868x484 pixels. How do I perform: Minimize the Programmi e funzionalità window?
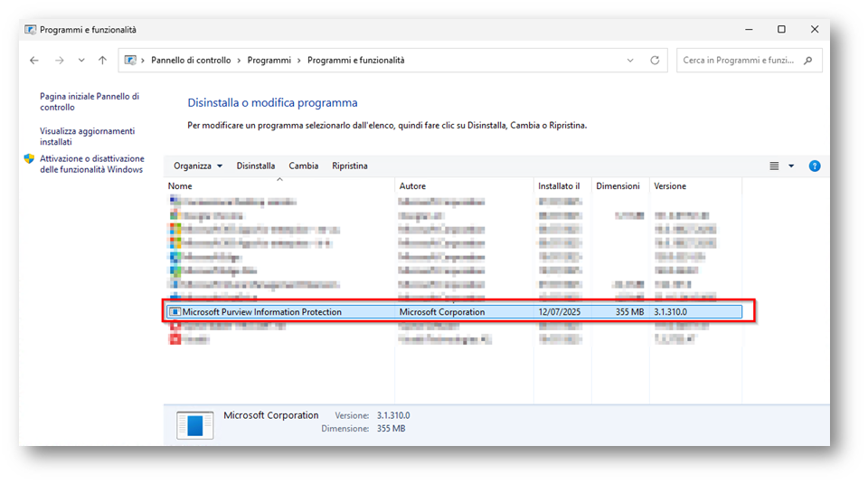click(x=749, y=29)
